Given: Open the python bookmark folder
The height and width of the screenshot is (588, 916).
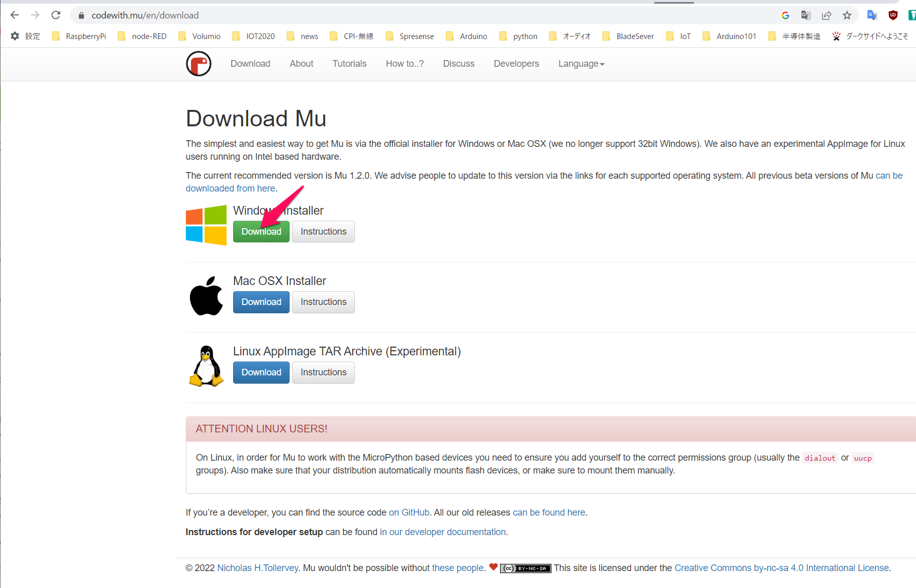Looking at the screenshot, I should pyautogui.click(x=519, y=36).
